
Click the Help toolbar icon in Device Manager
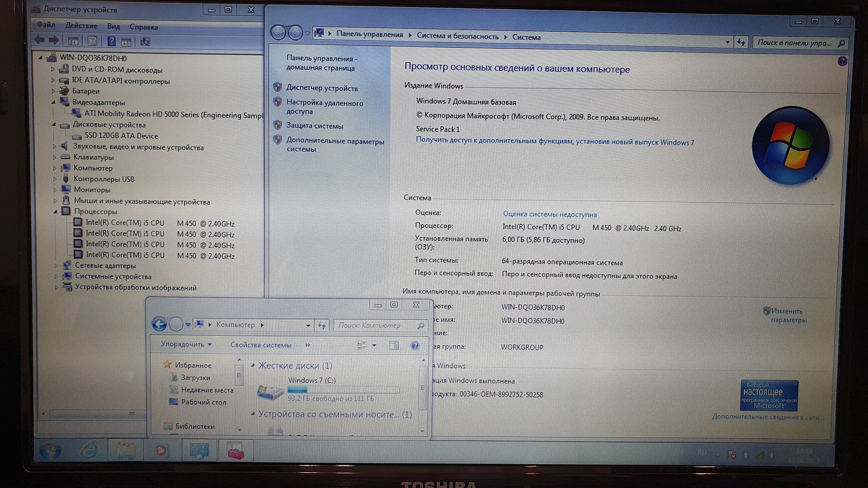coord(111,41)
